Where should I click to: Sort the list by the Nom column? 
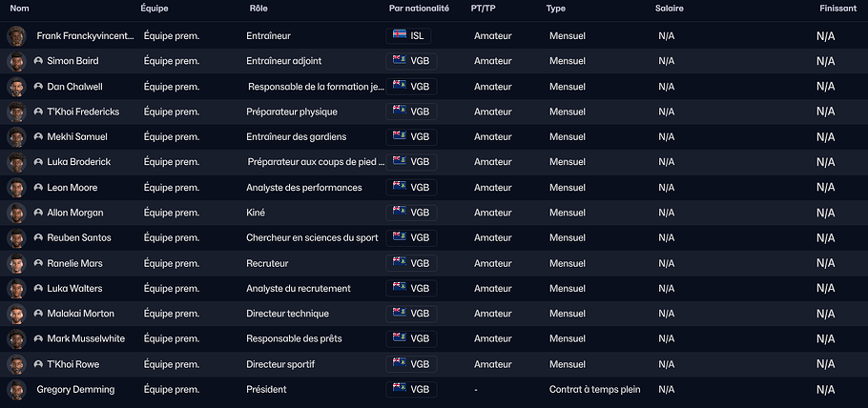18,9
